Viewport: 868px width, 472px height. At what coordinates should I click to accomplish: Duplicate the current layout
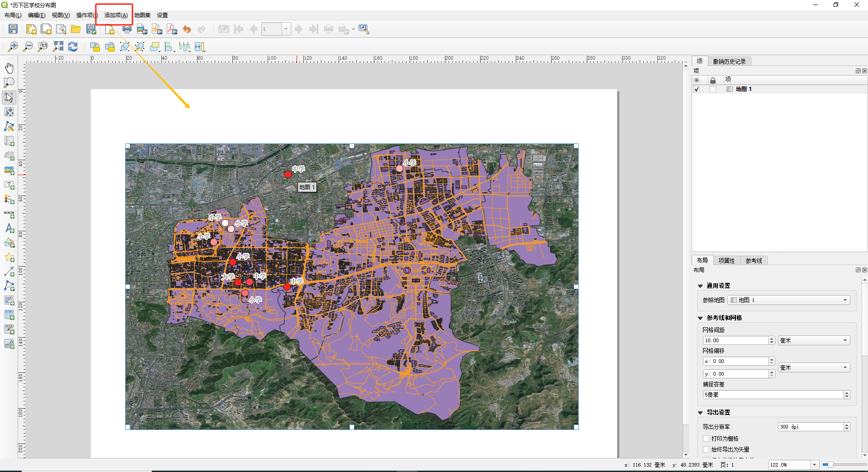(x=46, y=29)
